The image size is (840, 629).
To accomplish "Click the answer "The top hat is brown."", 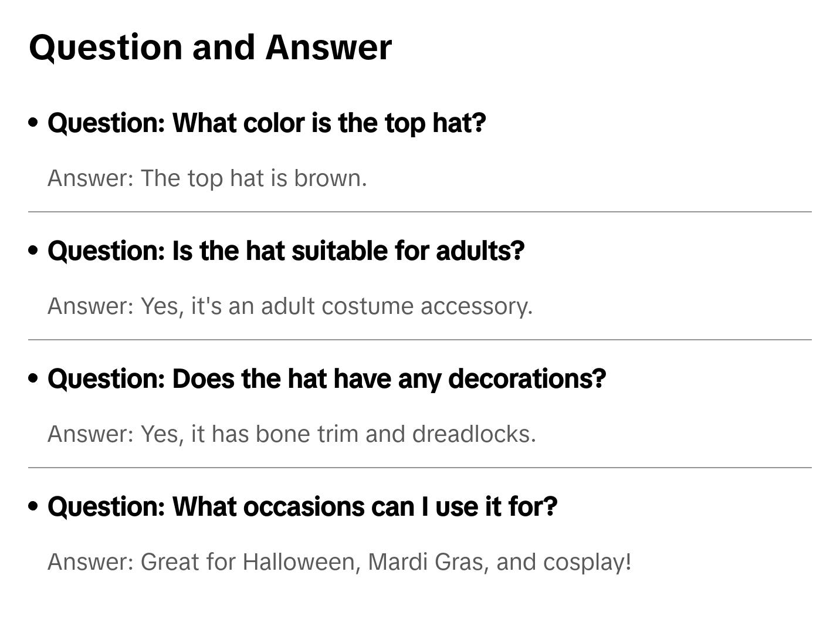I will tap(207, 178).
